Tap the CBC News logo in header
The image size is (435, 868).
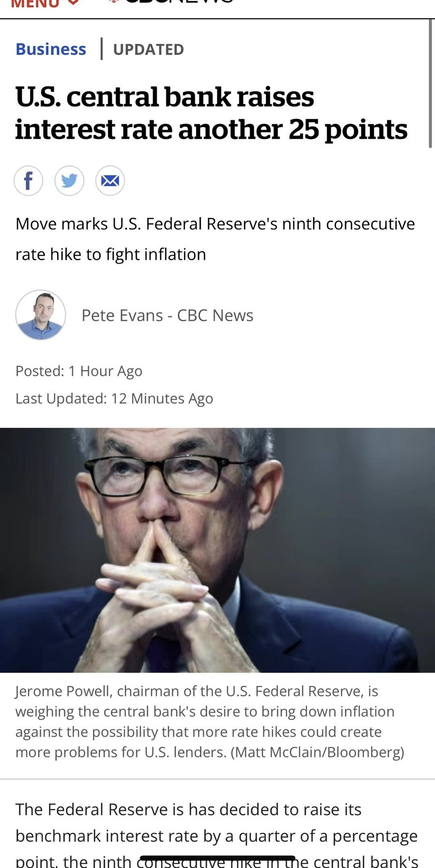171,2
